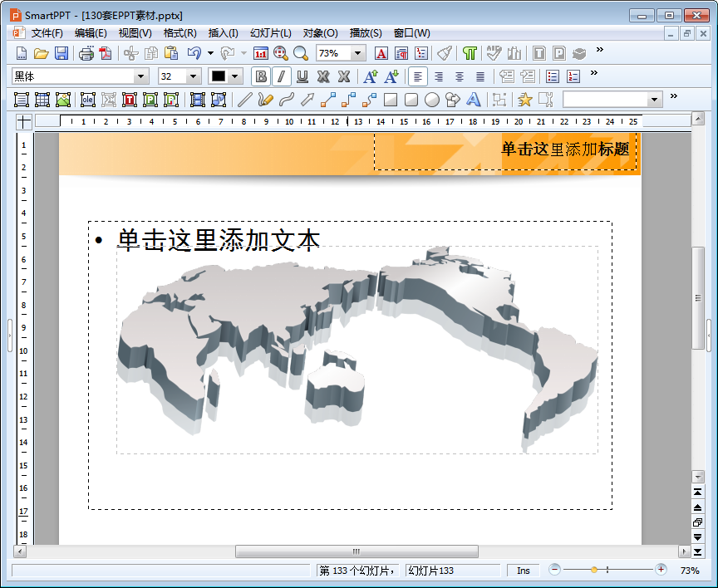Viewport: 718px width, 588px height.
Task: Cut selection with the scissors icon
Action: 131,53
